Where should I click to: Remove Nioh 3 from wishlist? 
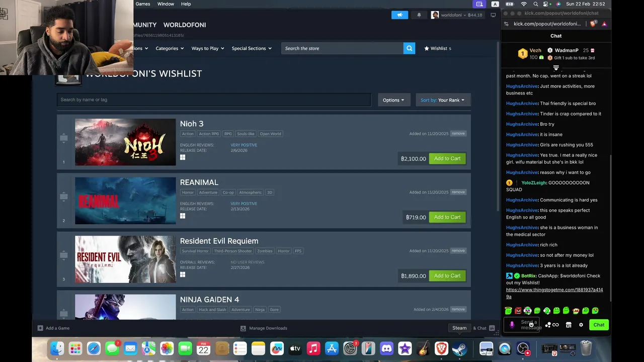tap(458, 134)
